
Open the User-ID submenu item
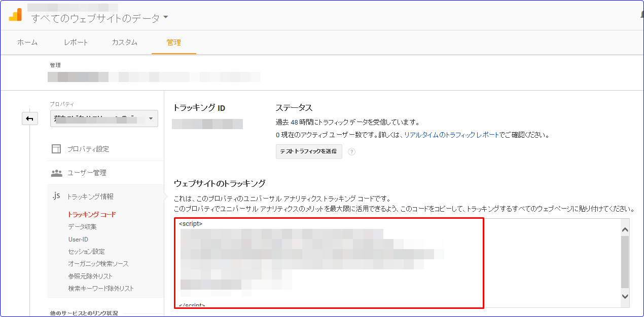tap(78, 239)
